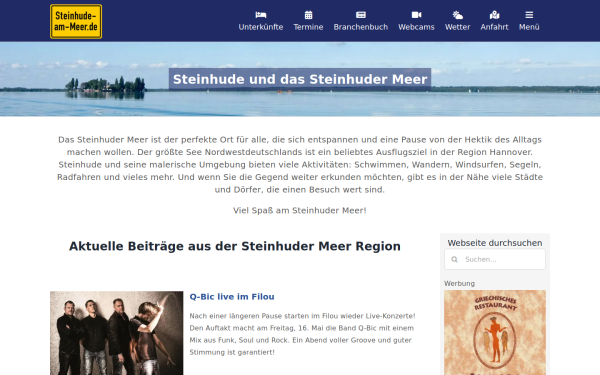
Task: Click the card icon above Branchenbuch
Action: pos(360,15)
